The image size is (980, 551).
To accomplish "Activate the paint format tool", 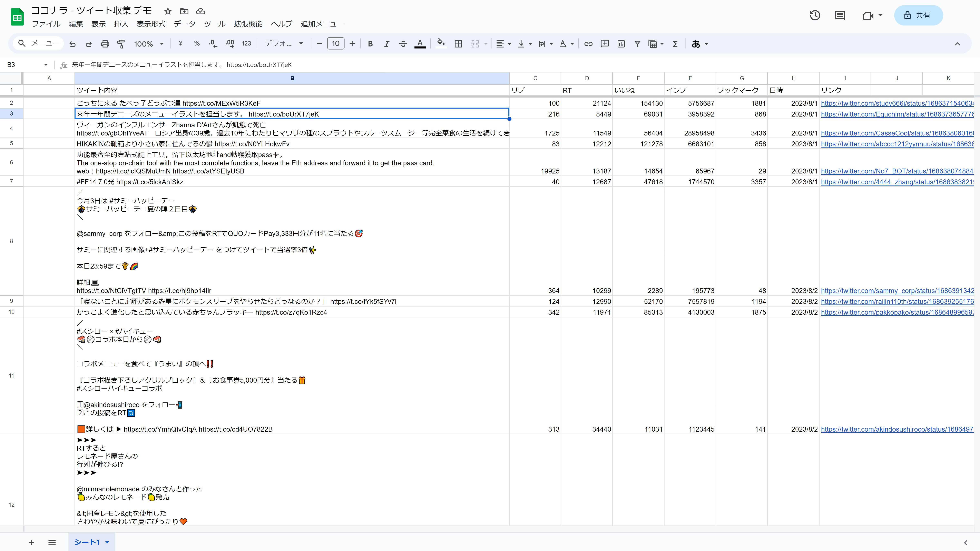I will pyautogui.click(x=121, y=44).
